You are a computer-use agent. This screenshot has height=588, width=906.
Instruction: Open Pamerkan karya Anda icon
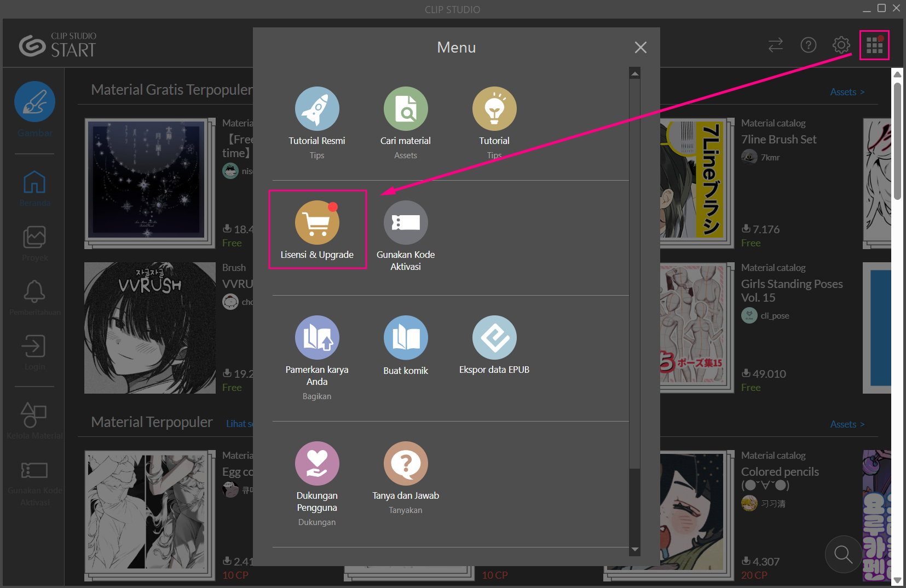coord(317,338)
